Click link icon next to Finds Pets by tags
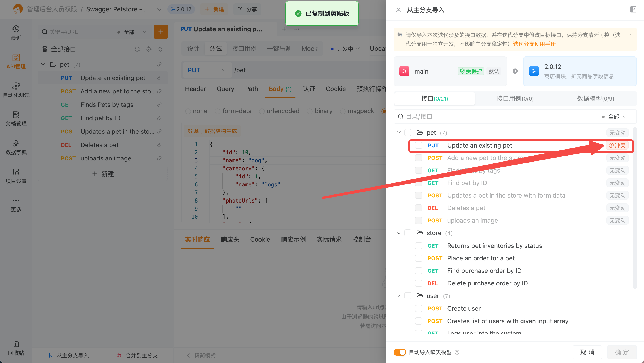Screen dimensions: 644x363 159,105
